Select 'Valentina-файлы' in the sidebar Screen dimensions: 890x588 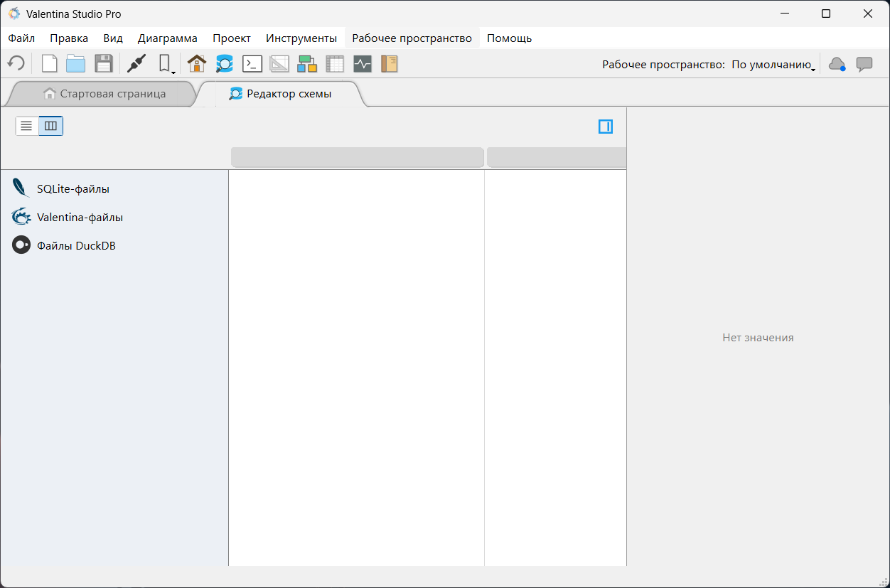80,218
